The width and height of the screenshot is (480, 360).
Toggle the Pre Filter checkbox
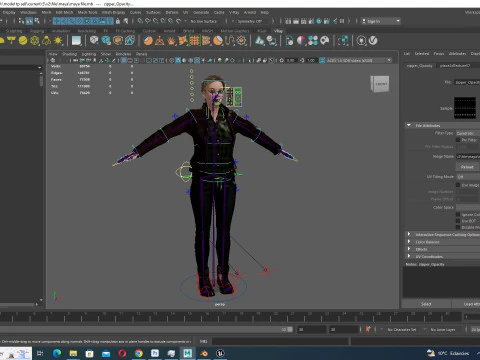[458, 140]
